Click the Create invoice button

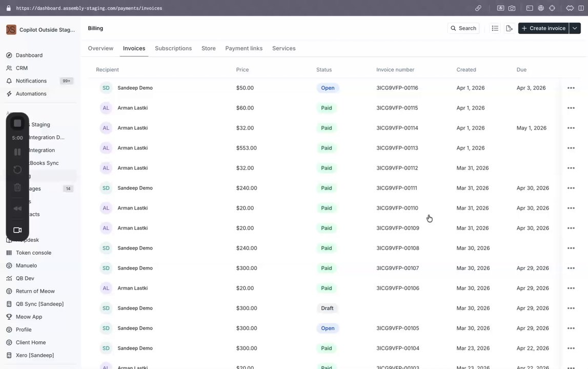tap(543, 28)
